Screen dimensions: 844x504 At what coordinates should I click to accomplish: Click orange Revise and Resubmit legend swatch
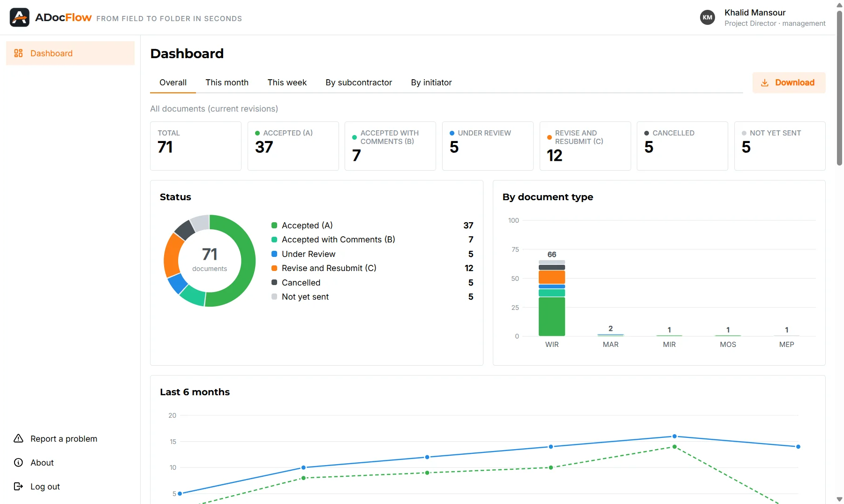coord(274,268)
